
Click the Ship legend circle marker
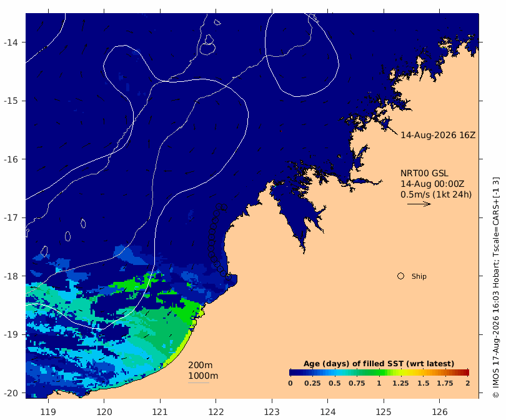pyautogui.click(x=400, y=276)
